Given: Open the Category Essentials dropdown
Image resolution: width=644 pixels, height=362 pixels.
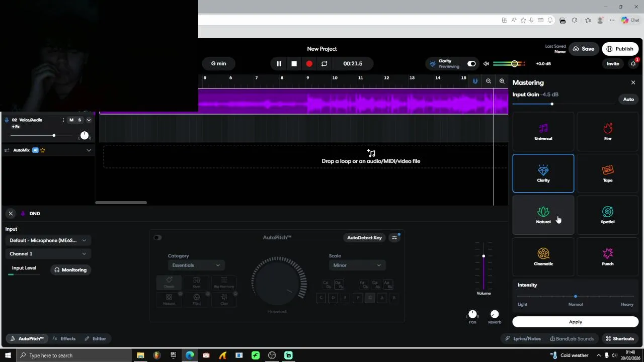Looking at the screenshot, I should 196,265.
